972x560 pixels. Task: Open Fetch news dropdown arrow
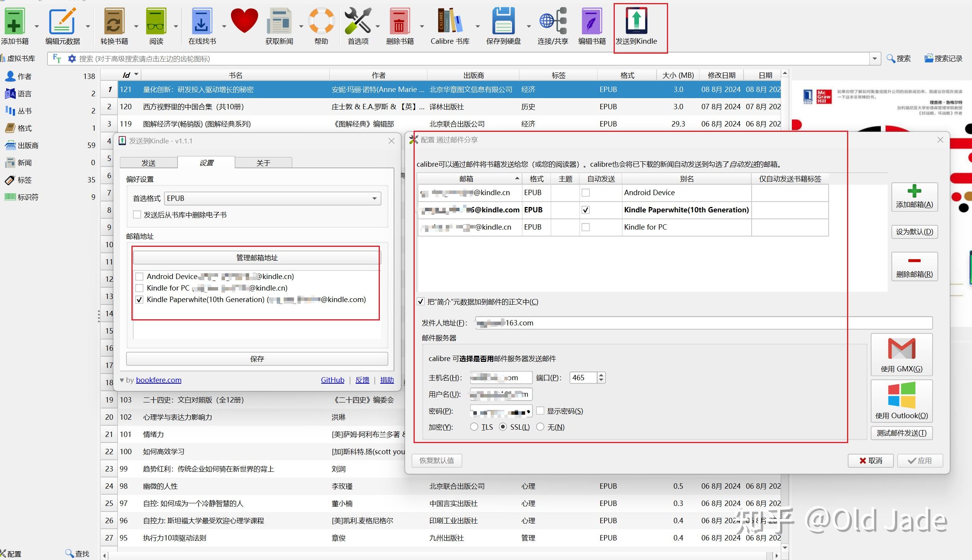(301, 26)
